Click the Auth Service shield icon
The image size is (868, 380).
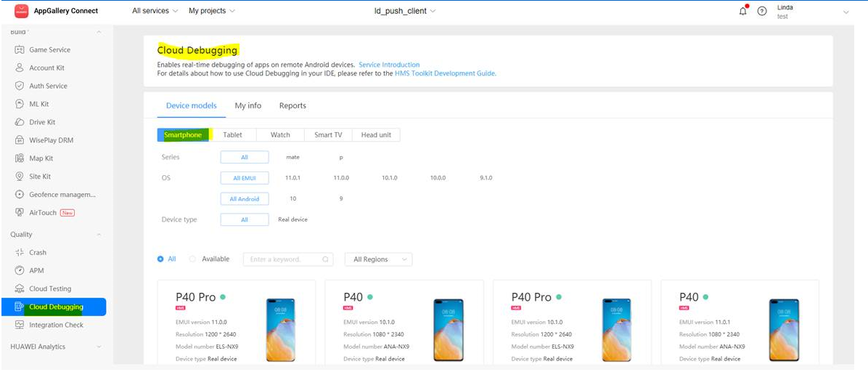[x=20, y=86]
